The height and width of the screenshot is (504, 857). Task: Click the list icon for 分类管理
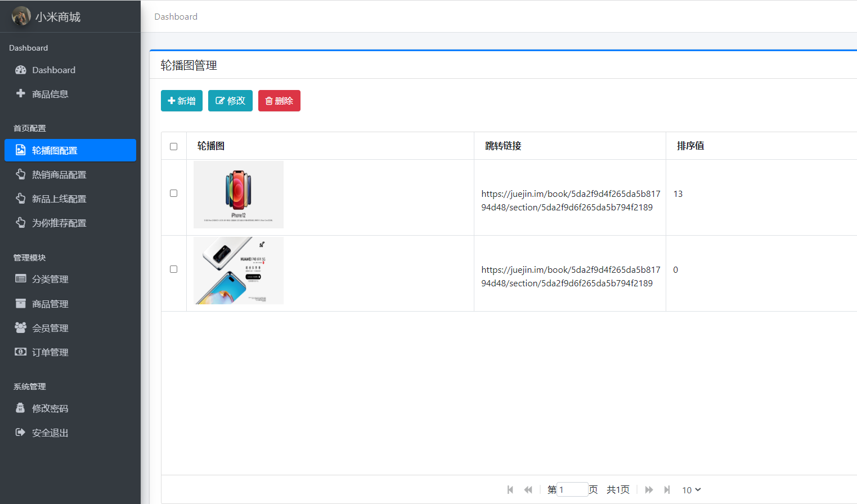point(21,278)
